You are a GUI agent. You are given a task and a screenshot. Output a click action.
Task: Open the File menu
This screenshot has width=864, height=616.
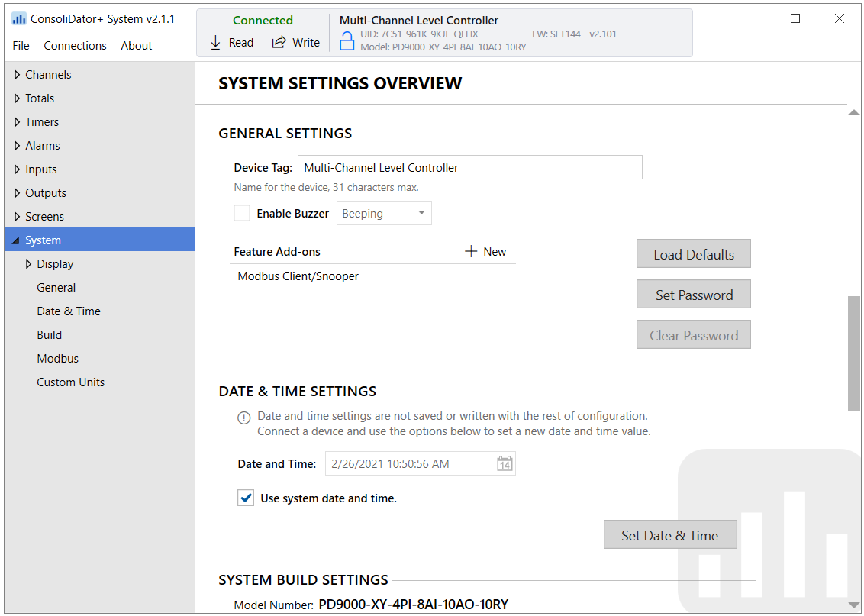coord(21,45)
